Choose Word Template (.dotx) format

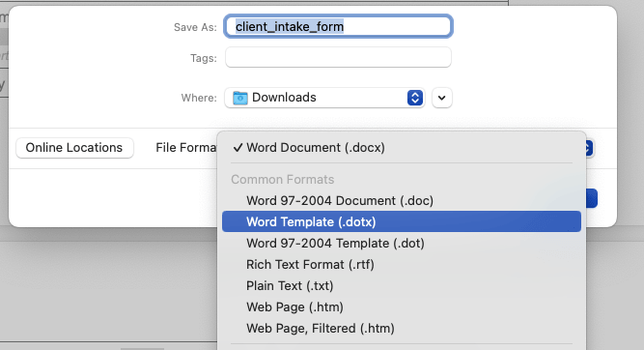(402, 221)
